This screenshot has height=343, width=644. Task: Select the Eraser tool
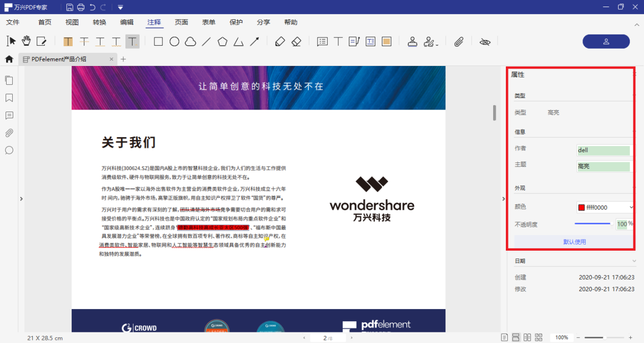tap(296, 41)
